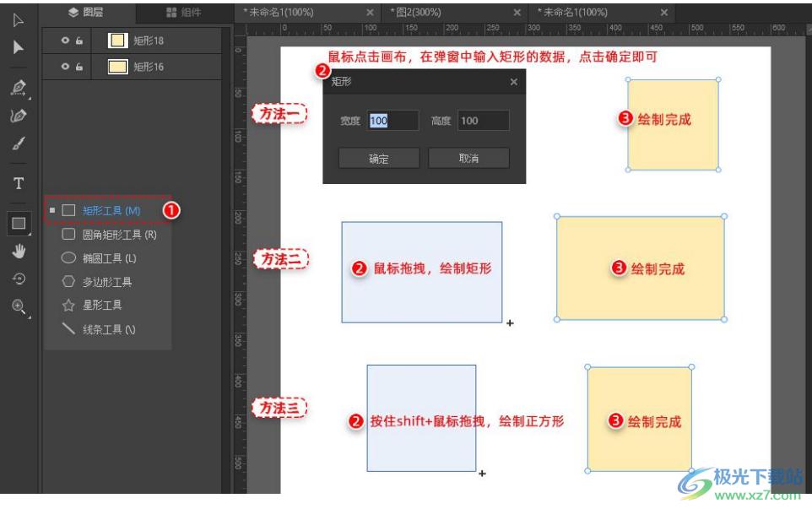Click 确定 in the 矩形 dialog

pos(379,159)
